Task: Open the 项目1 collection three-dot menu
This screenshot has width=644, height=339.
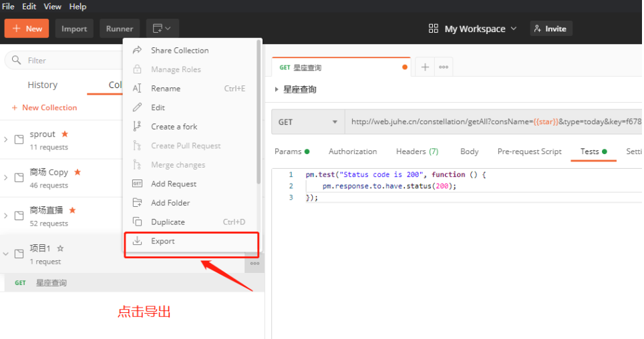Action: pos(255,264)
